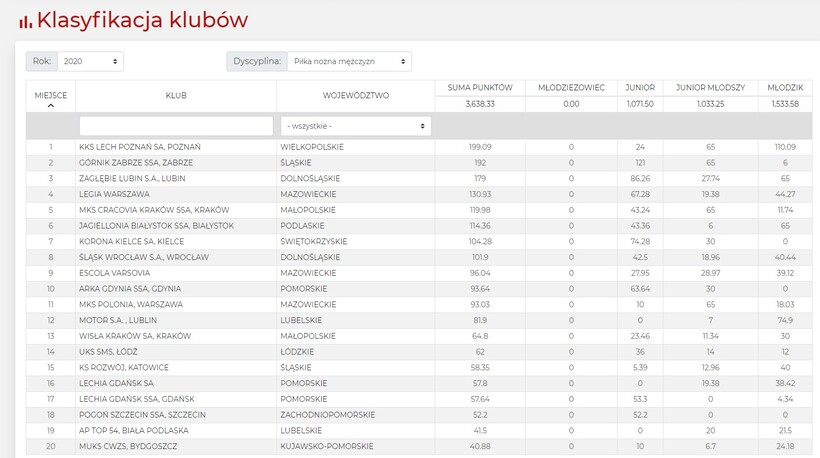The image size is (820, 458).
Task: Select the Zagłębie Lubin S.A. club name
Action: coord(132,178)
